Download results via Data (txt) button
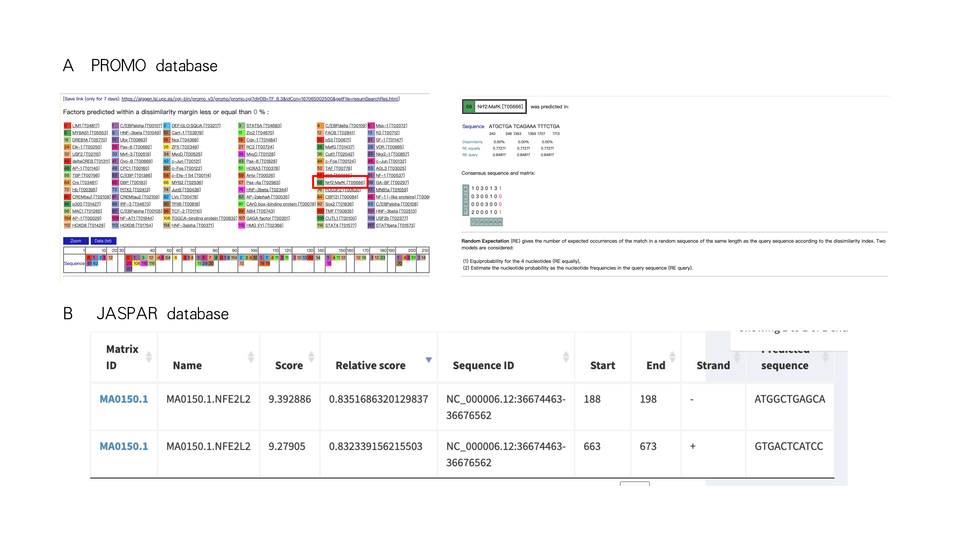This screenshot has height=551, width=980. coord(103,241)
